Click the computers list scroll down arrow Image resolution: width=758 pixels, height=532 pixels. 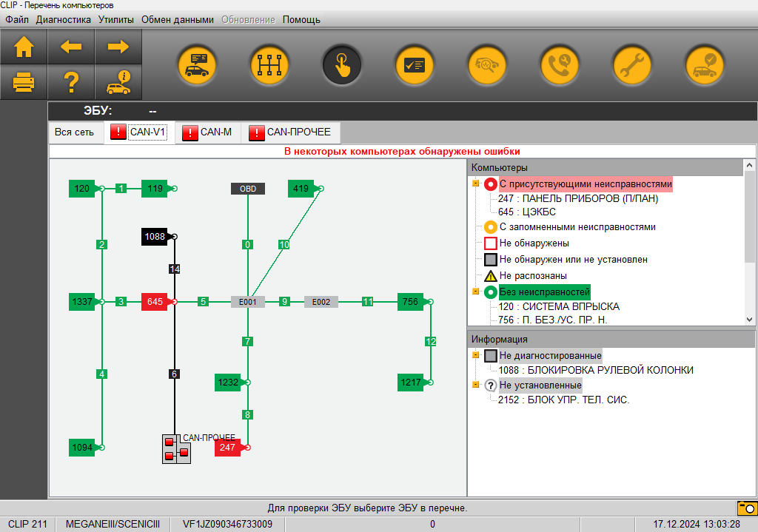(749, 319)
